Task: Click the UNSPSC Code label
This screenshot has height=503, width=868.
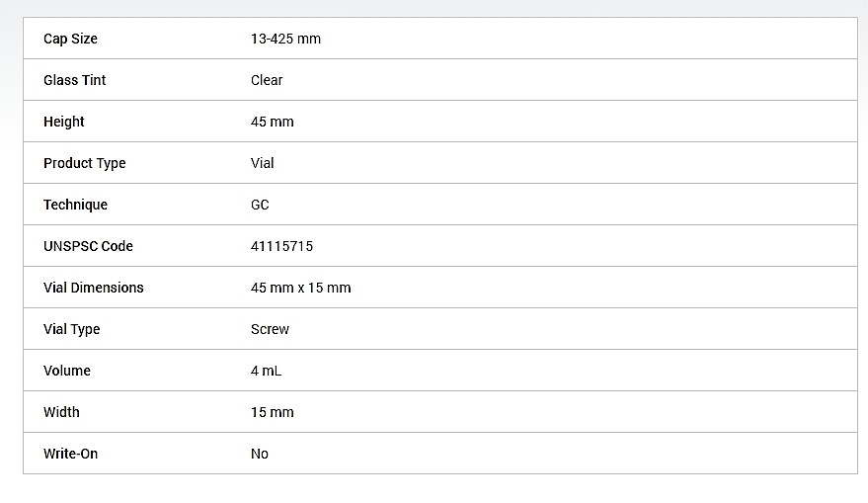Action: click(89, 246)
